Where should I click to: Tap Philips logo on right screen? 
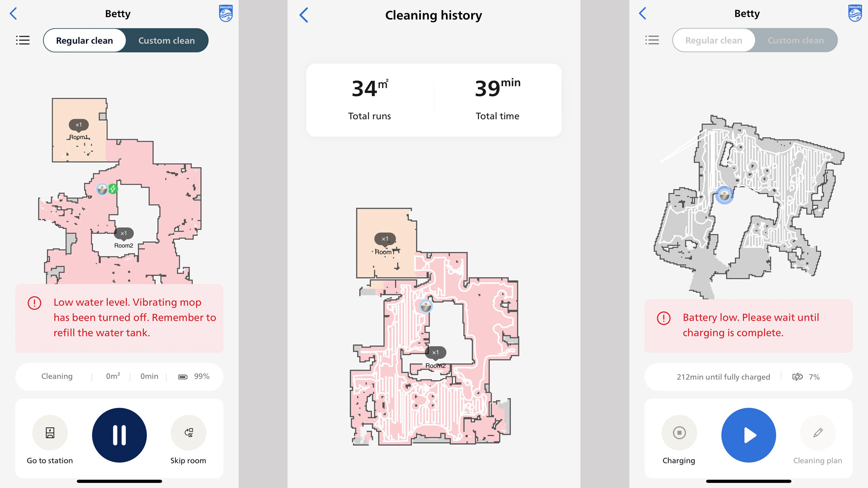pos(854,13)
